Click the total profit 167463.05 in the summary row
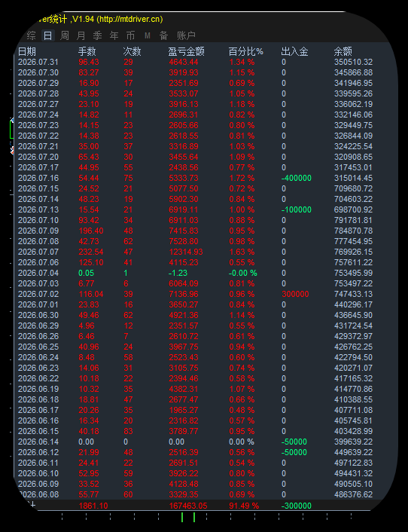Image resolution: width=408 pixels, height=532 pixels. [188, 506]
